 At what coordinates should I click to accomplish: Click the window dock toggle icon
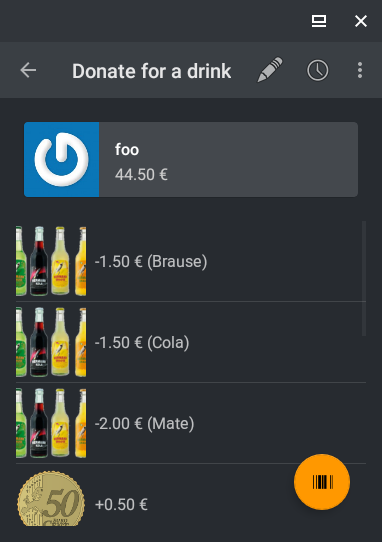coord(319,21)
